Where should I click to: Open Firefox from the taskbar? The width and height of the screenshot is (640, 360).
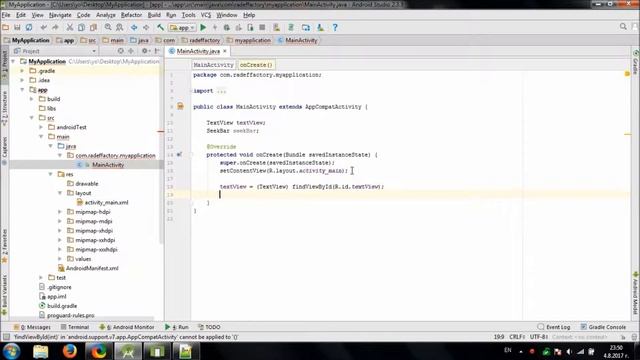69,351
